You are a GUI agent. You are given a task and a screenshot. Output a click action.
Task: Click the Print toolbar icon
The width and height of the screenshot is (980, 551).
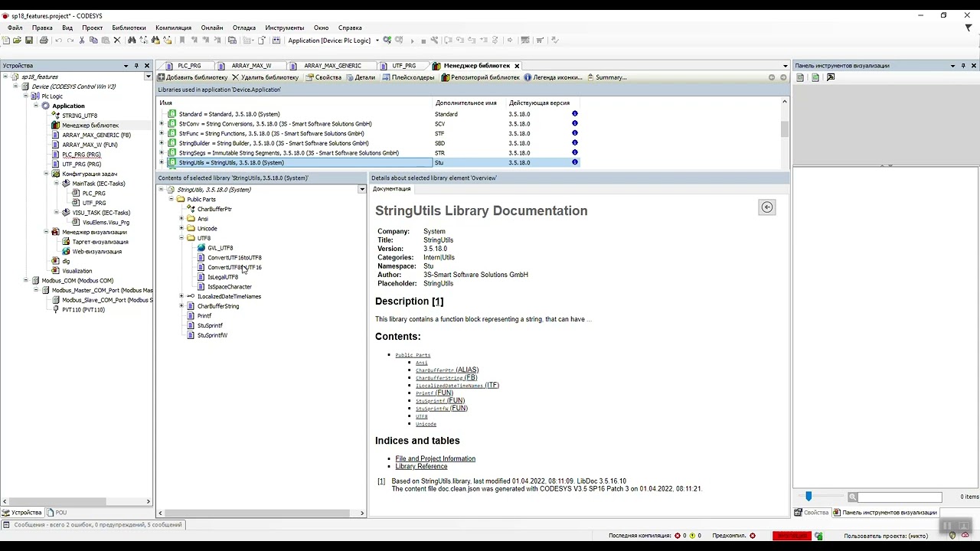(44, 41)
